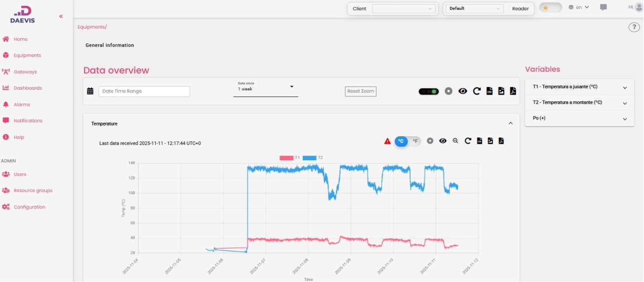The image size is (644, 282).
Task: Open the en language selector
Action: pyautogui.click(x=579, y=8)
